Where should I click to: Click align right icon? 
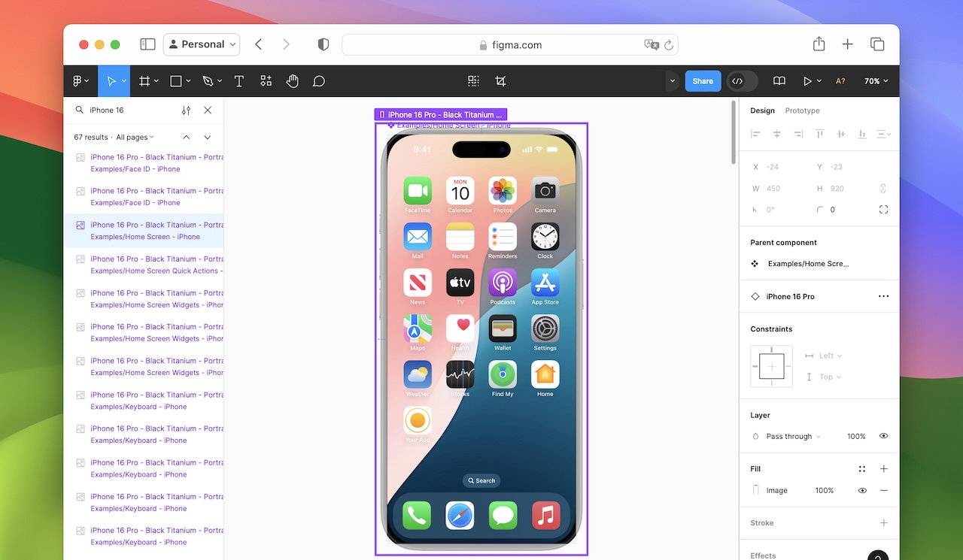tap(798, 134)
